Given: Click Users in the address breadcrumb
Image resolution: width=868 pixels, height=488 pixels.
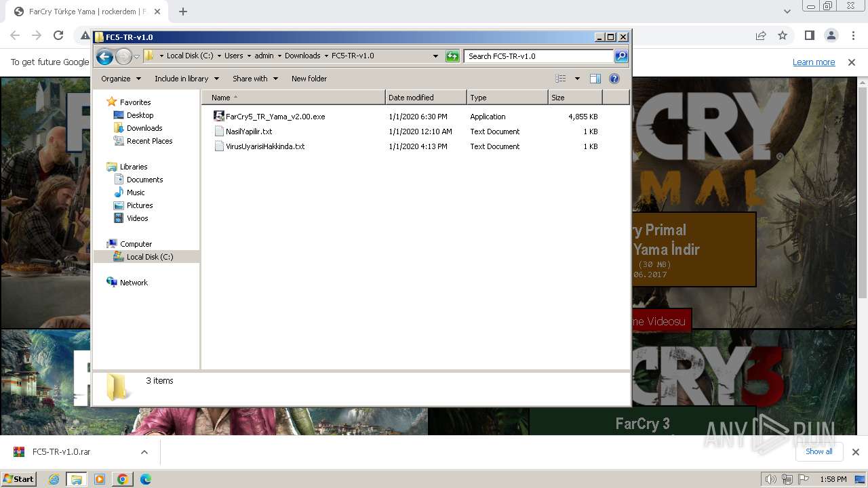Looking at the screenshot, I should [234, 56].
